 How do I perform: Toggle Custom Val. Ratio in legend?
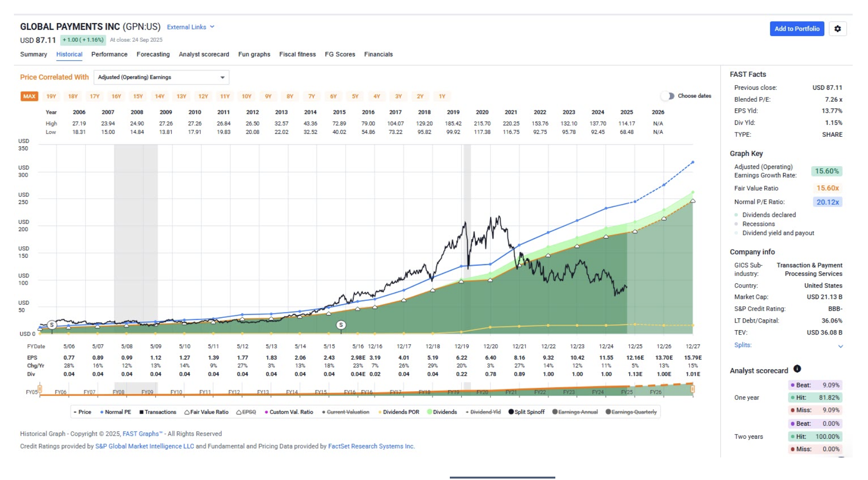289,412
